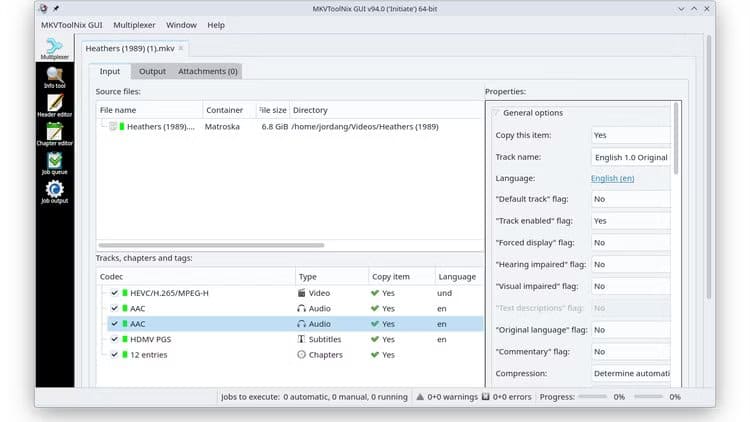Viewport: 750px width, 422px height.
Task: Sort tracks by Language column header
Action: [459, 277]
